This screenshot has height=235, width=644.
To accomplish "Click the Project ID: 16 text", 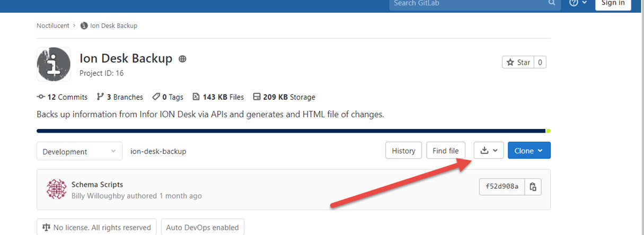I will pyautogui.click(x=102, y=73).
